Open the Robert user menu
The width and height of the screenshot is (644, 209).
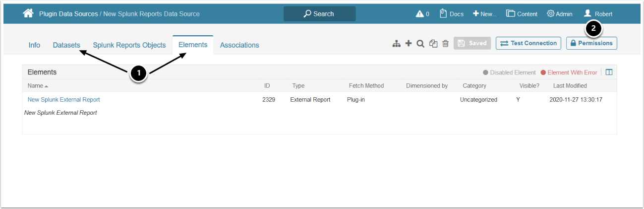598,14
